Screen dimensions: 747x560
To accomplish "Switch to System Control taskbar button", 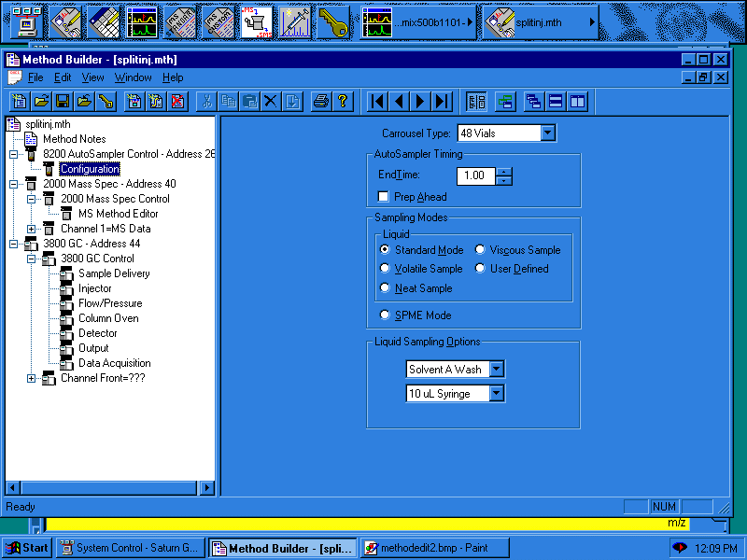I will [x=130, y=548].
